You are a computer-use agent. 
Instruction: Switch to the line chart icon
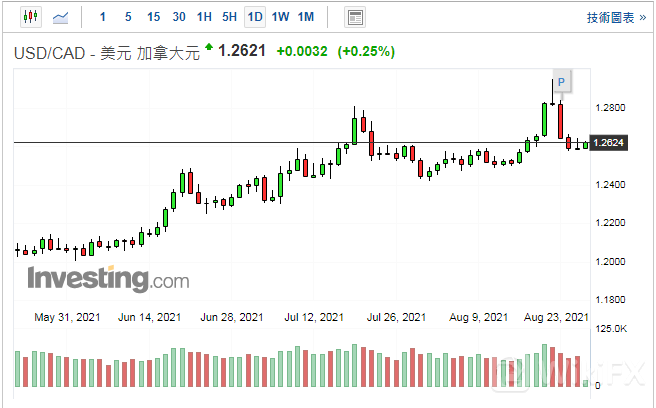(61, 17)
